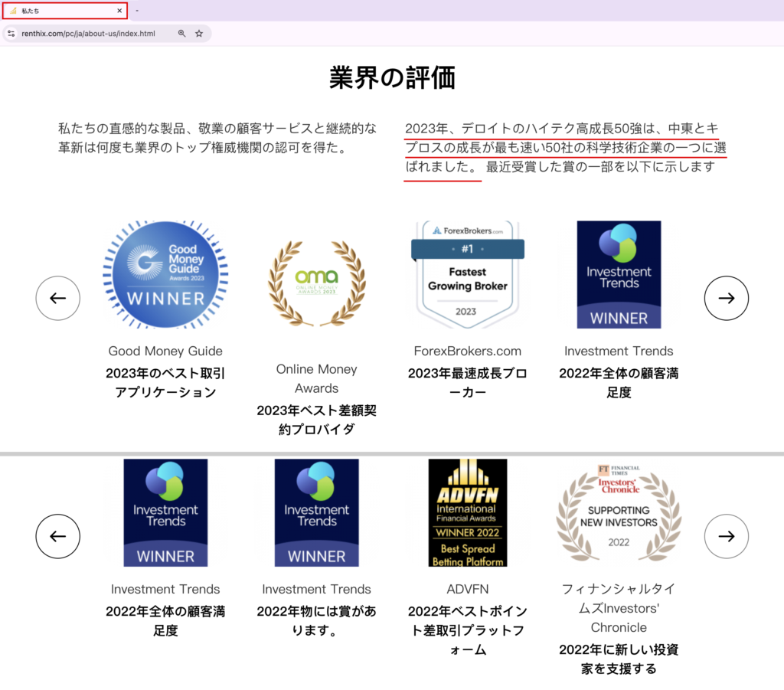The width and height of the screenshot is (784, 690).
Task: Click the Good Money Guide label text
Action: (x=165, y=351)
